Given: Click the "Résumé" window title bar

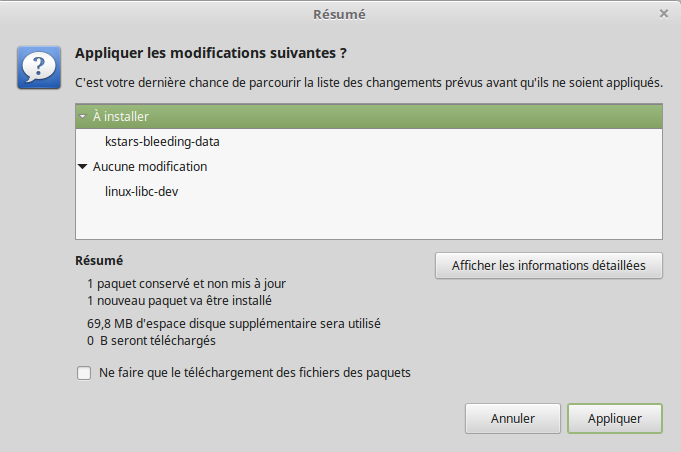Looking at the screenshot, I should tap(340, 14).
